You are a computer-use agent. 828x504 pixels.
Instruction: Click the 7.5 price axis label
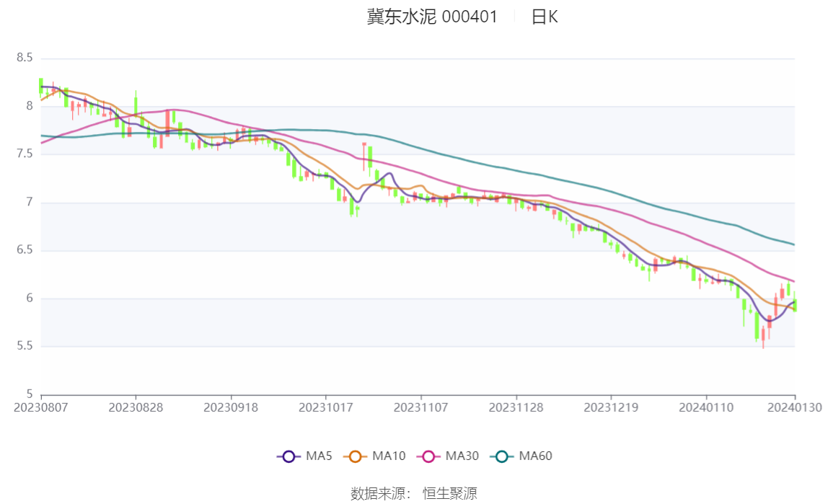click(25, 154)
